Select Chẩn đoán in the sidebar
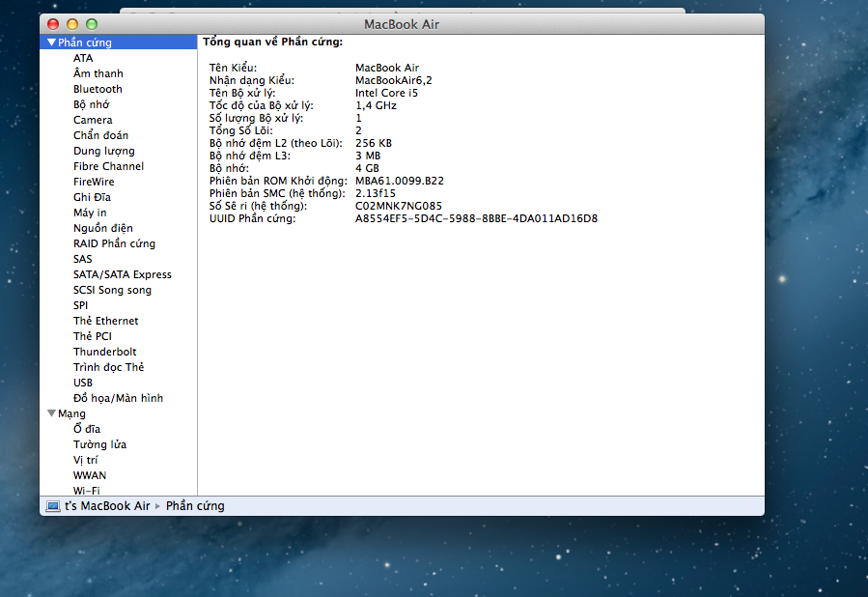868x597 pixels. 100,135
